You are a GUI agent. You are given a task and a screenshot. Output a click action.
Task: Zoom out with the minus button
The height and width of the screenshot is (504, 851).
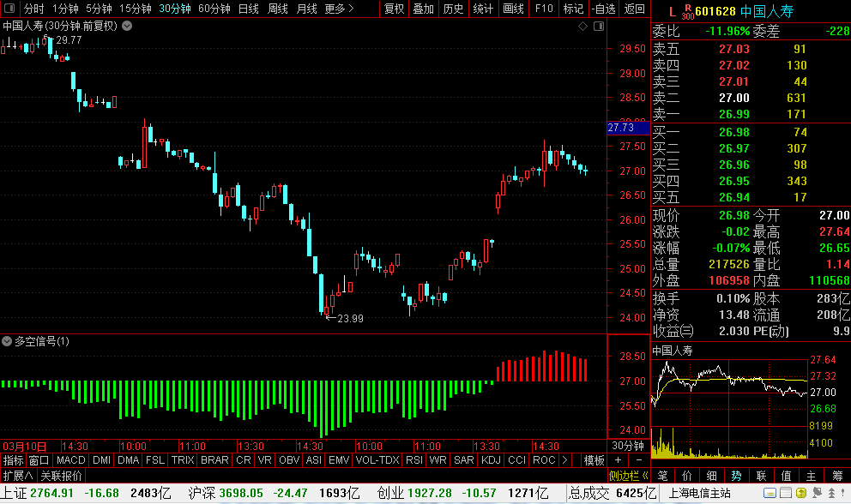(639, 460)
